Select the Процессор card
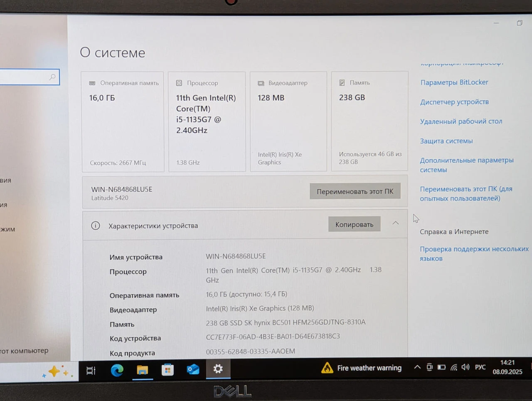The height and width of the screenshot is (401, 532). 207,121
